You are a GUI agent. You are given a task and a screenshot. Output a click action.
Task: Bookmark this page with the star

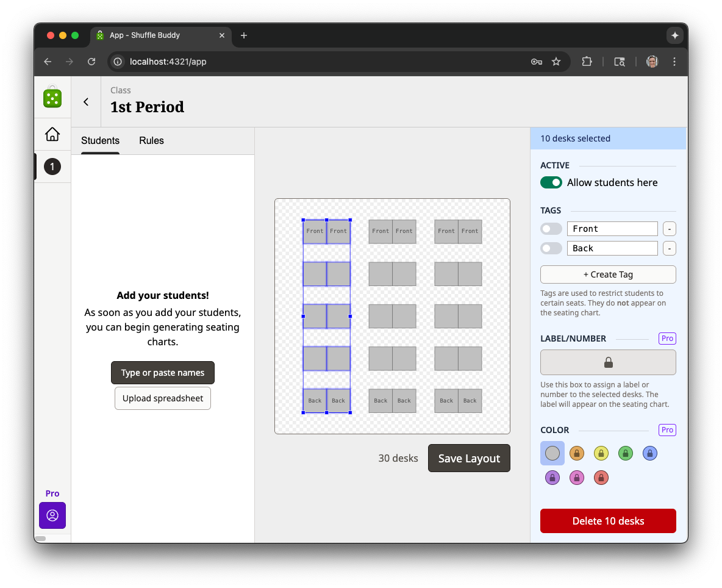556,62
